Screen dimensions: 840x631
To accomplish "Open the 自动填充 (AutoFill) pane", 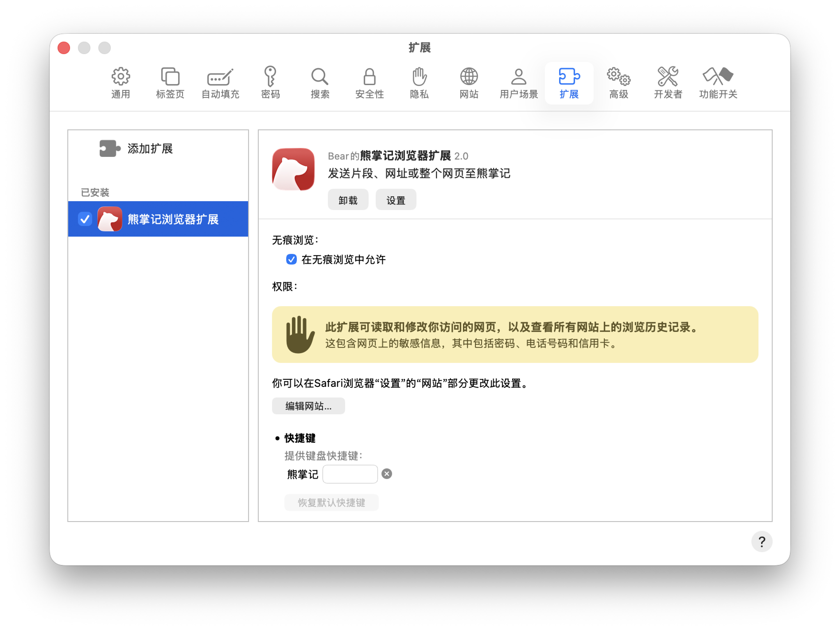I will coord(220,83).
